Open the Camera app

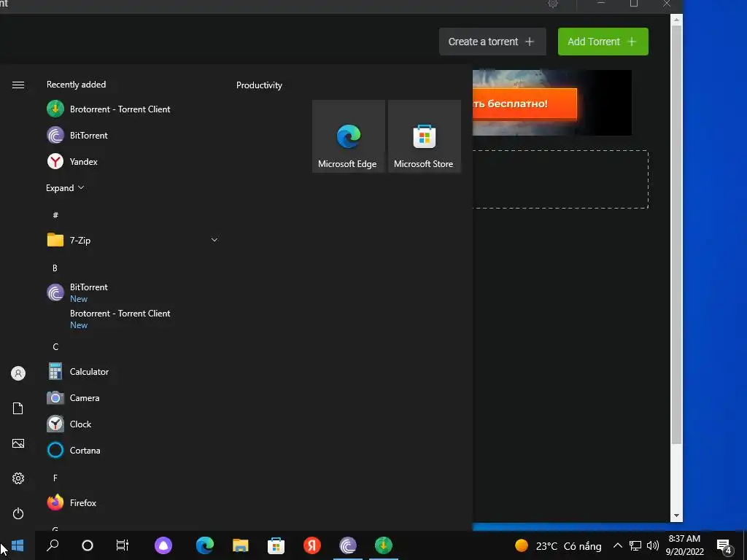tap(73, 397)
